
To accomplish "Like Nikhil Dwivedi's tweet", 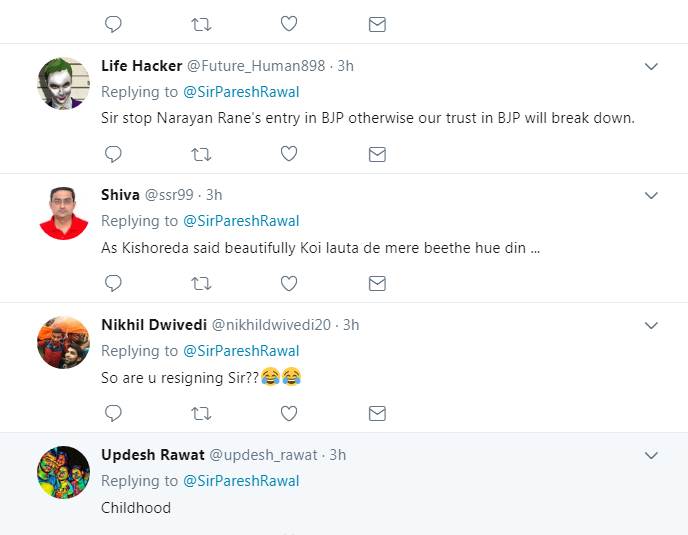I will [x=289, y=413].
